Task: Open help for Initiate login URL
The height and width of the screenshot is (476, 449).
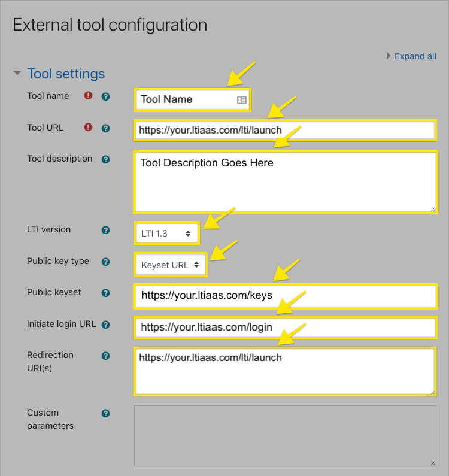Action: point(105,325)
